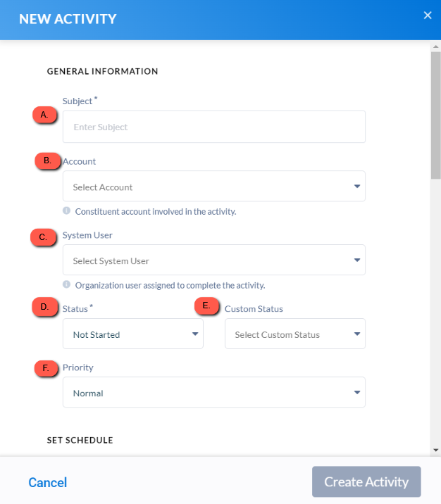The height and width of the screenshot is (504, 441).
Task: Click the red A. marker badge
Action: (x=44, y=115)
